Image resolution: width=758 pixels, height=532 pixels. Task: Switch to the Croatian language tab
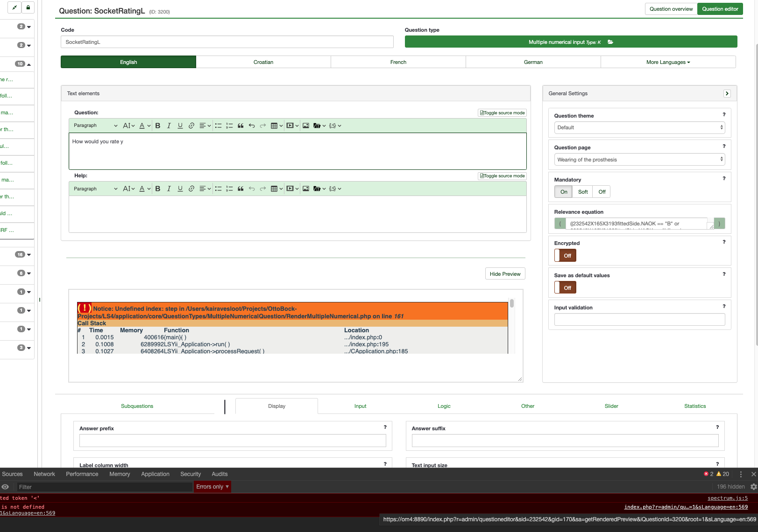click(263, 62)
